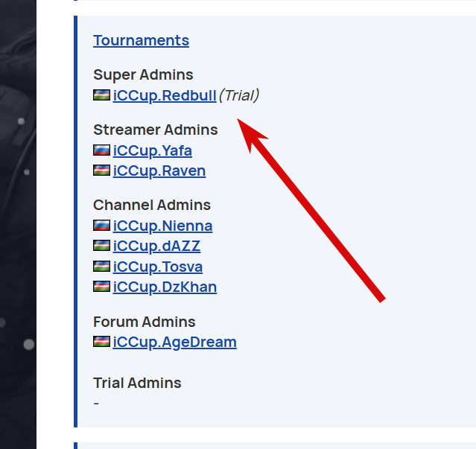Click flag icon beside iCCup.Raven
Viewport: 476px width, 449px height.
pos(101,171)
